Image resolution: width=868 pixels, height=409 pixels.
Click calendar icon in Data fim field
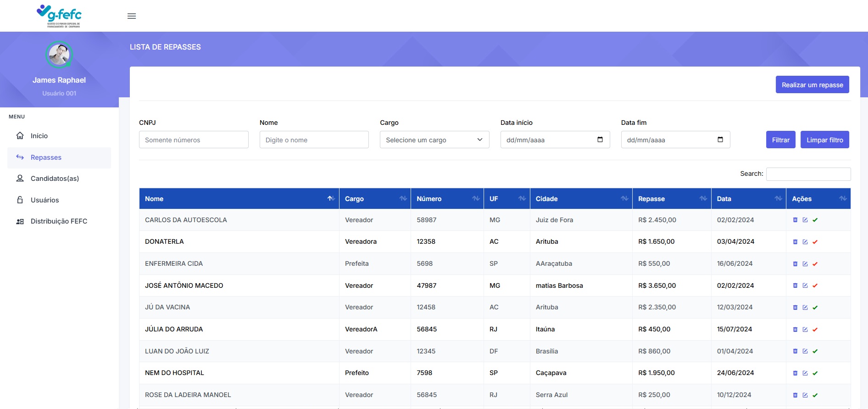(x=720, y=140)
